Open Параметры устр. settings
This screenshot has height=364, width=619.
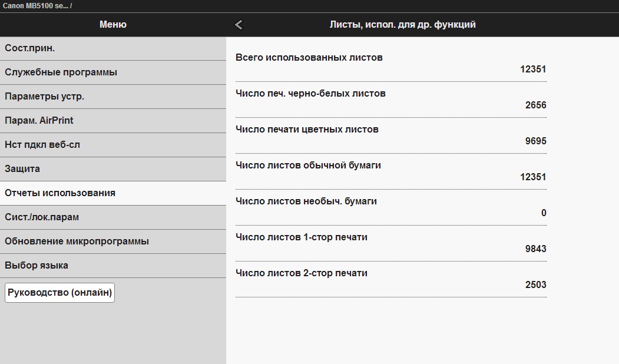[112, 97]
